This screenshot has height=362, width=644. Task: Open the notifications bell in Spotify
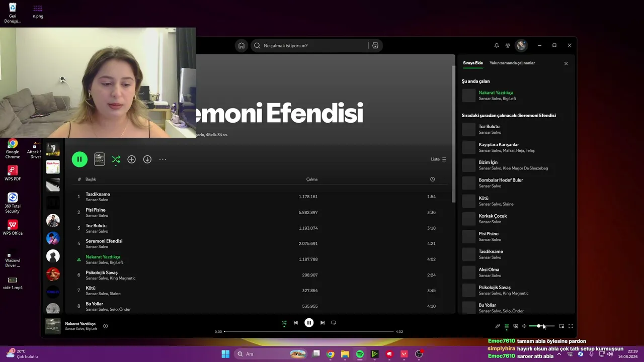tap(497, 46)
